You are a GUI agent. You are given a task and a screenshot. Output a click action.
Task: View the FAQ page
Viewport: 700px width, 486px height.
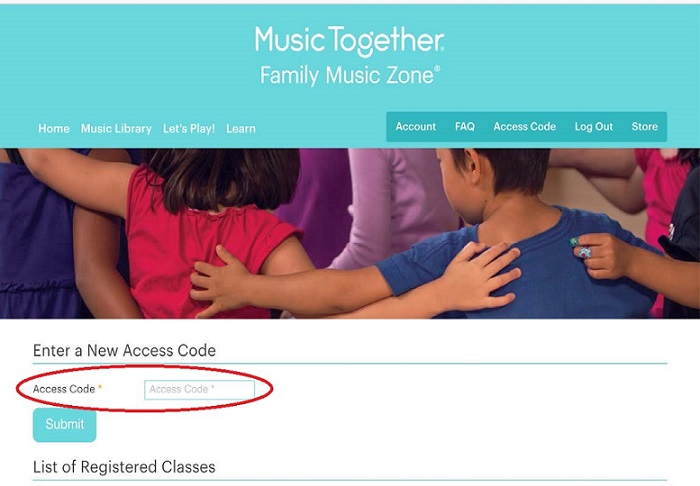point(465,127)
